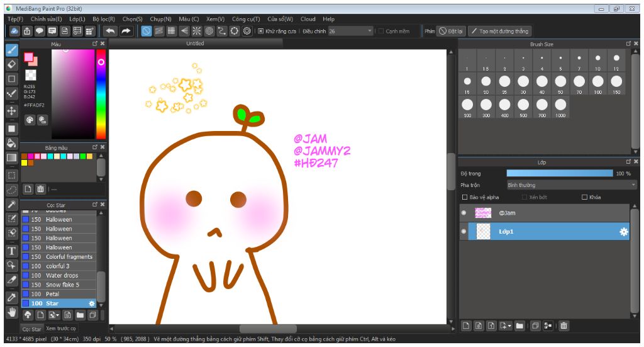Click the canvas horizontal scrollbar
644x347 pixels.
[x=268, y=329]
